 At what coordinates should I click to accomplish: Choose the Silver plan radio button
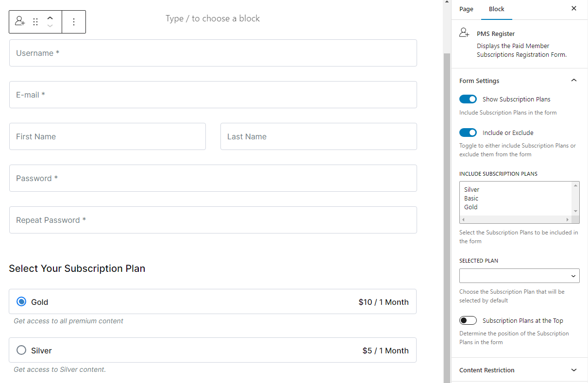pyautogui.click(x=21, y=350)
